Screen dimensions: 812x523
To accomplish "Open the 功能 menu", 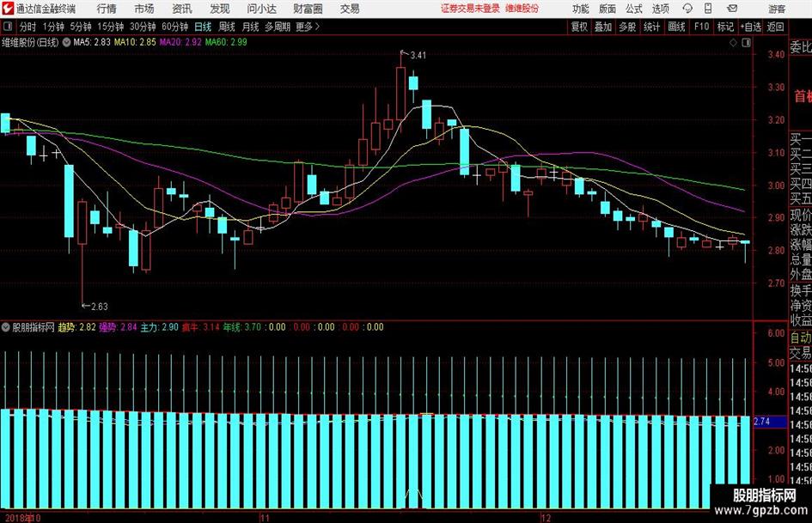I will 581,9.
